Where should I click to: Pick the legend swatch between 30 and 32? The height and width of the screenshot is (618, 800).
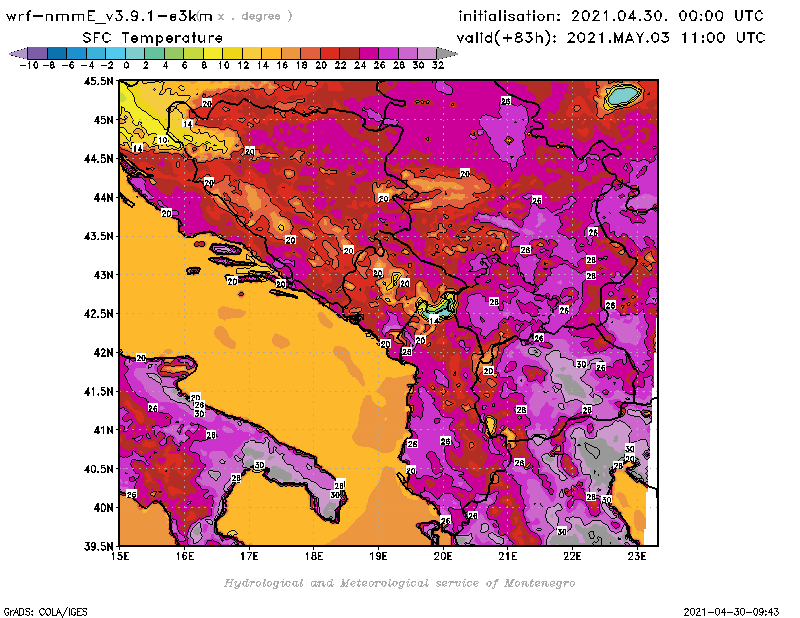[x=427, y=53]
